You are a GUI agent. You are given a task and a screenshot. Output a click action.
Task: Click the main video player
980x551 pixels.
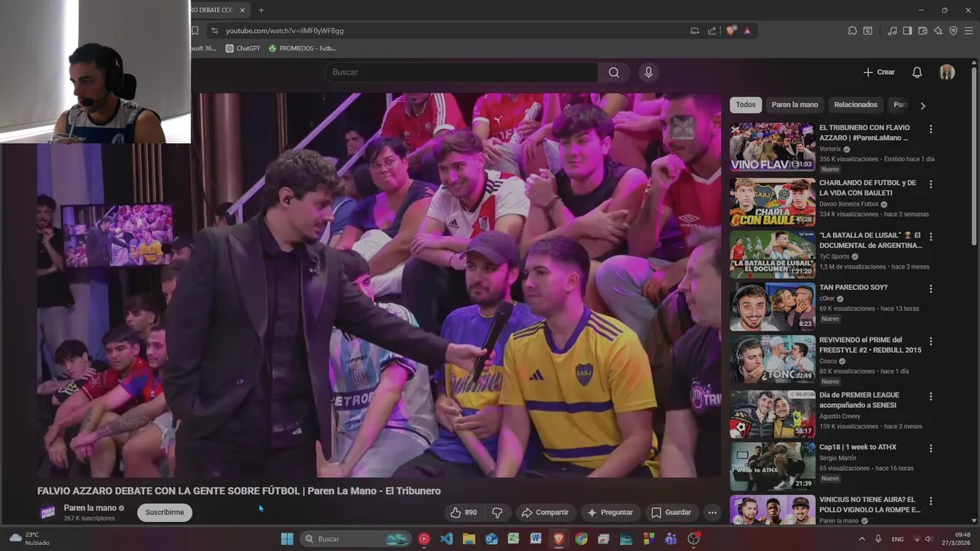pyautogui.click(x=379, y=285)
